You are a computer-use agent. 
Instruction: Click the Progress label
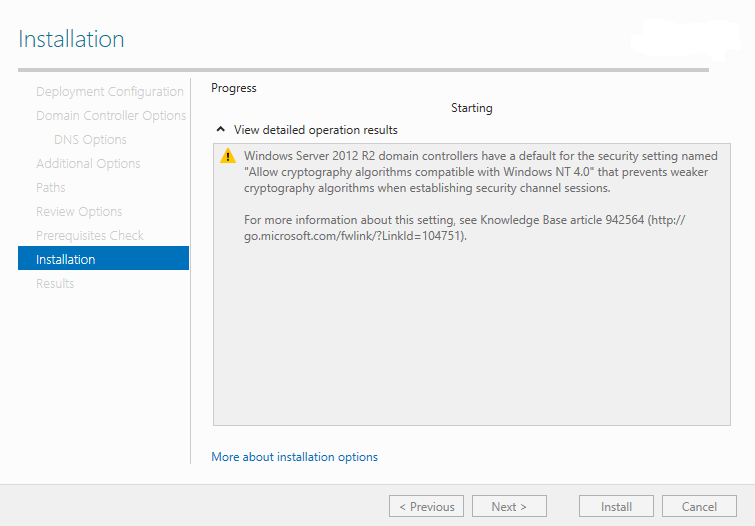coord(233,88)
